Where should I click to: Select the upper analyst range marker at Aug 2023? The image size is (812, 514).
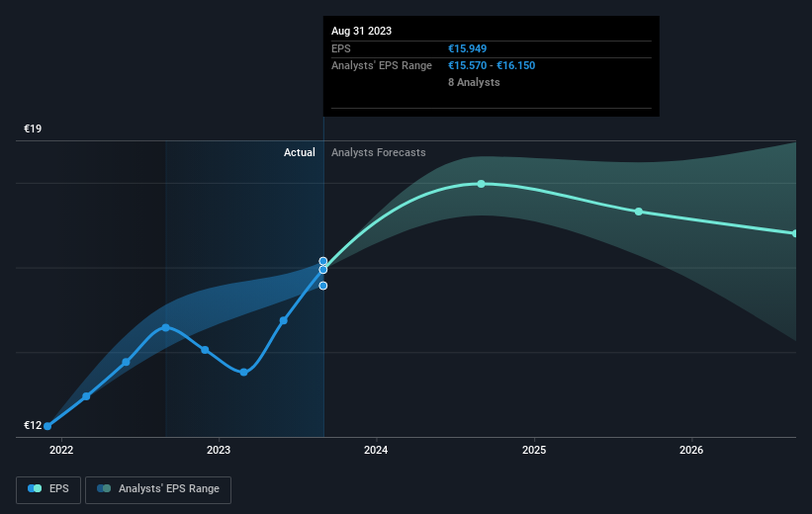tap(323, 261)
